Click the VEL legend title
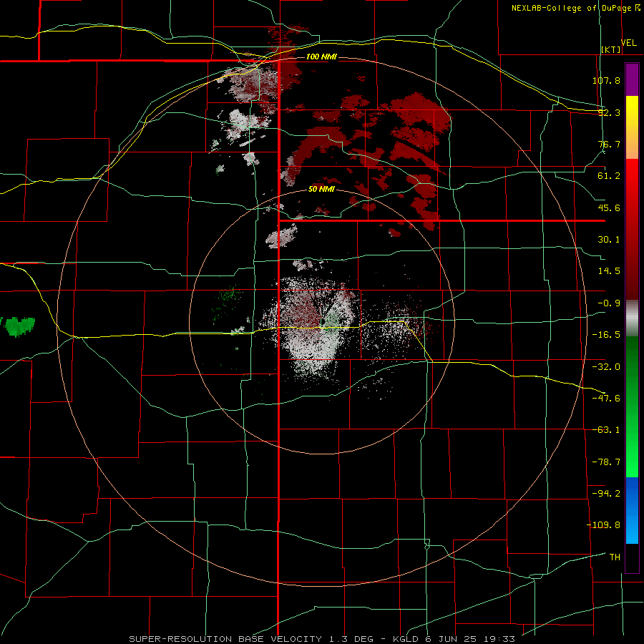The image size is (644, 644). [x=629, y=43]
